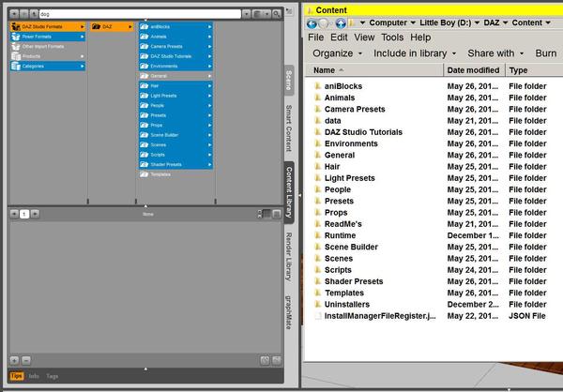Screen dimensions: 563x392
Task: Click the Poser Formats box icon
Action: tap(16, 37)
